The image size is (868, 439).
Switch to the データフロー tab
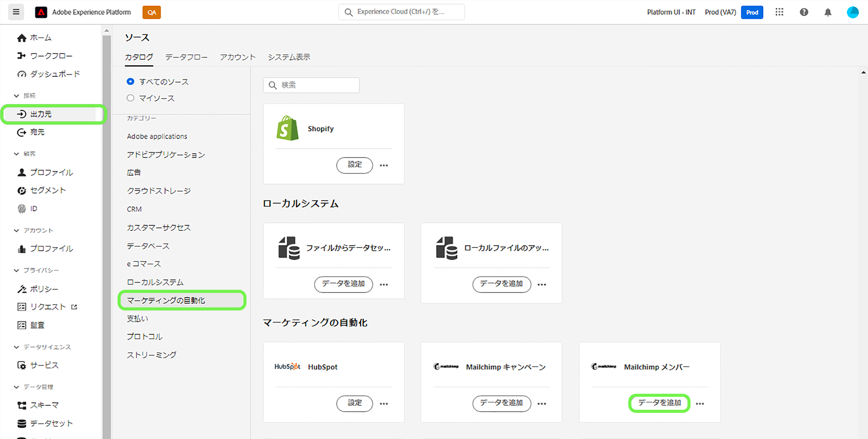186,57
